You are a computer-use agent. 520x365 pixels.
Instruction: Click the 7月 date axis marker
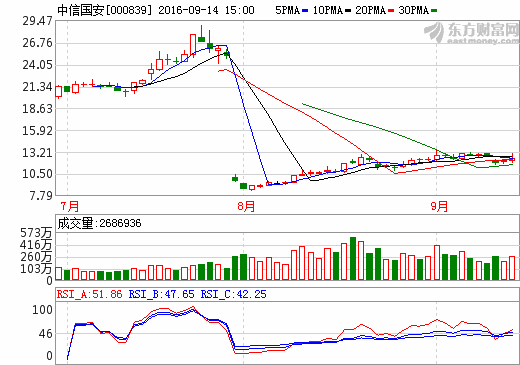point(70,206)
